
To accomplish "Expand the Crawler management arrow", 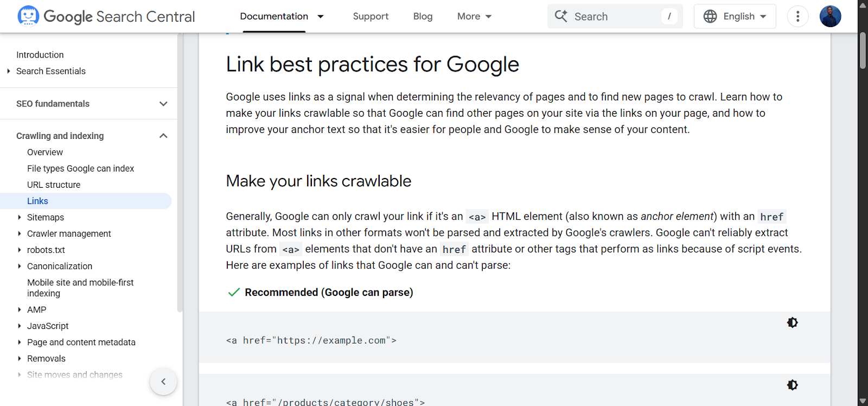I will 20,233.
